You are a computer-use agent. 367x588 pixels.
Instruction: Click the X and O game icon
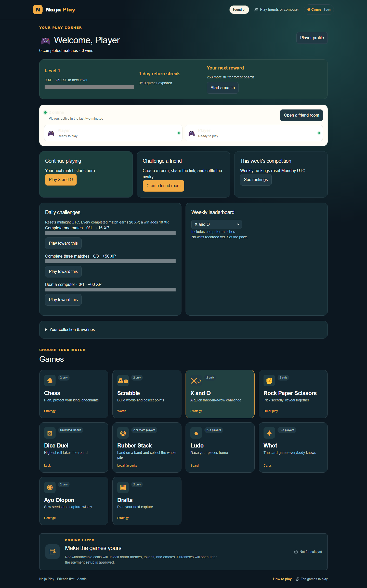[196, 381]
